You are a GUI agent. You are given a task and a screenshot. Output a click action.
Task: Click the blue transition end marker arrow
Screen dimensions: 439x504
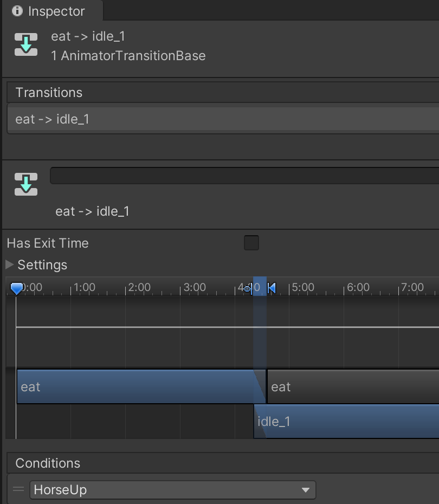(x=272, y=288)
